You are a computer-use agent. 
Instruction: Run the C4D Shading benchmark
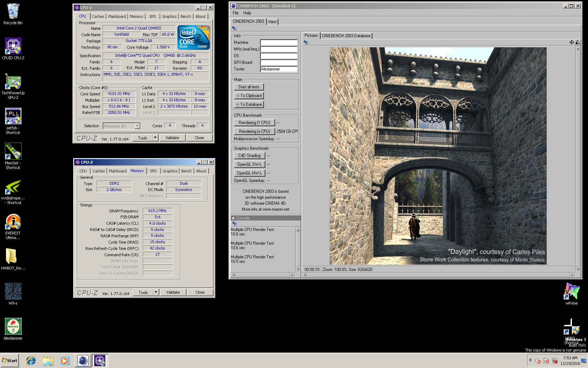coord(250,156)
